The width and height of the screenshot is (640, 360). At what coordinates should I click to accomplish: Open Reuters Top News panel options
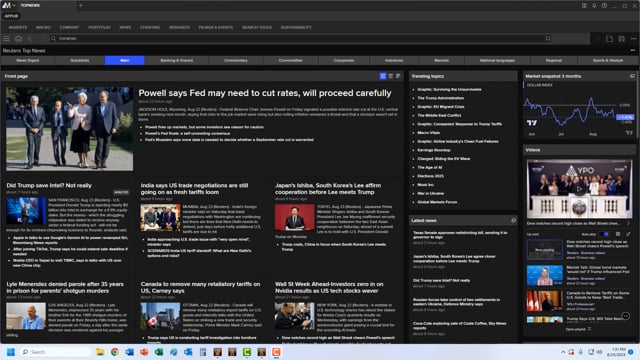click(633, 51)
